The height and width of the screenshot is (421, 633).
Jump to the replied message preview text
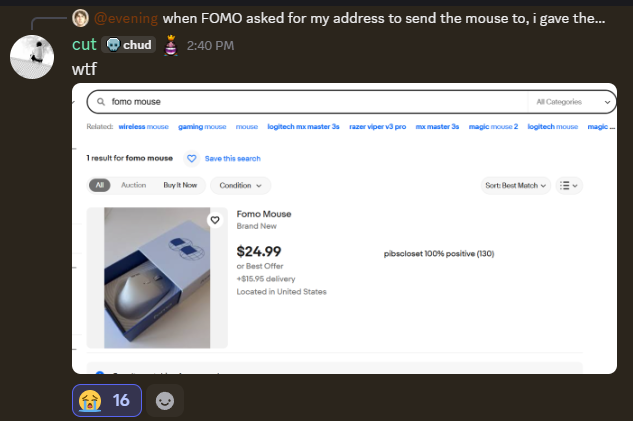[384, 18]
